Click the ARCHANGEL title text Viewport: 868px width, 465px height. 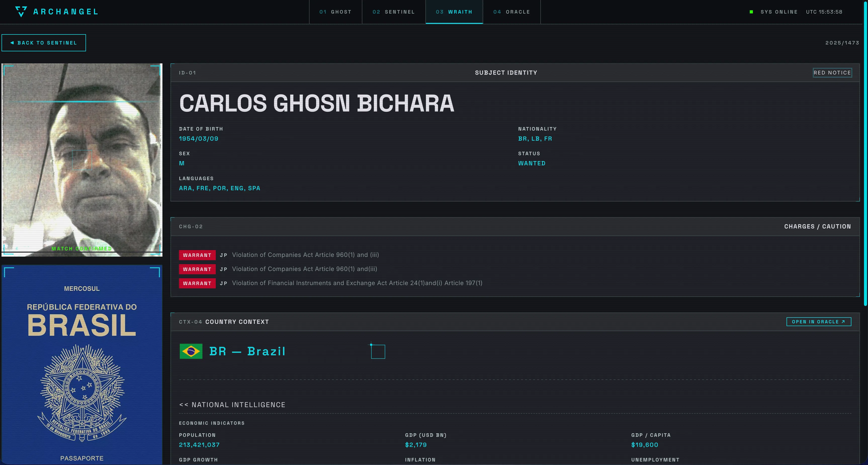click(x=66, y=12)
